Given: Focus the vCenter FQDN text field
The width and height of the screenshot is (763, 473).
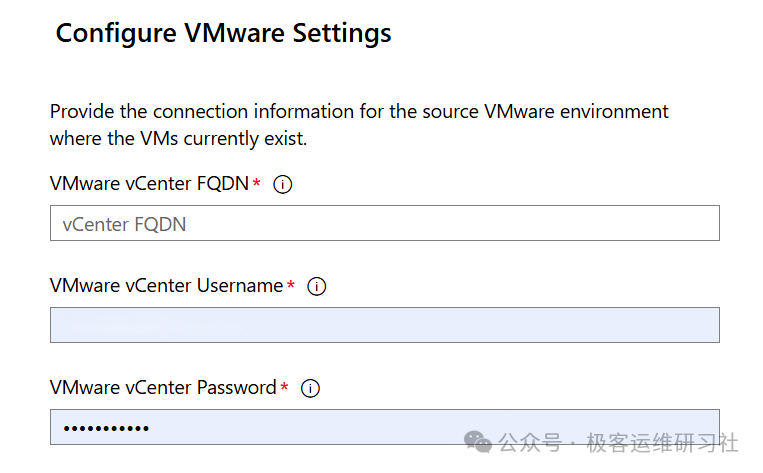Looking at the screenshot, I should tap(384, 224).
